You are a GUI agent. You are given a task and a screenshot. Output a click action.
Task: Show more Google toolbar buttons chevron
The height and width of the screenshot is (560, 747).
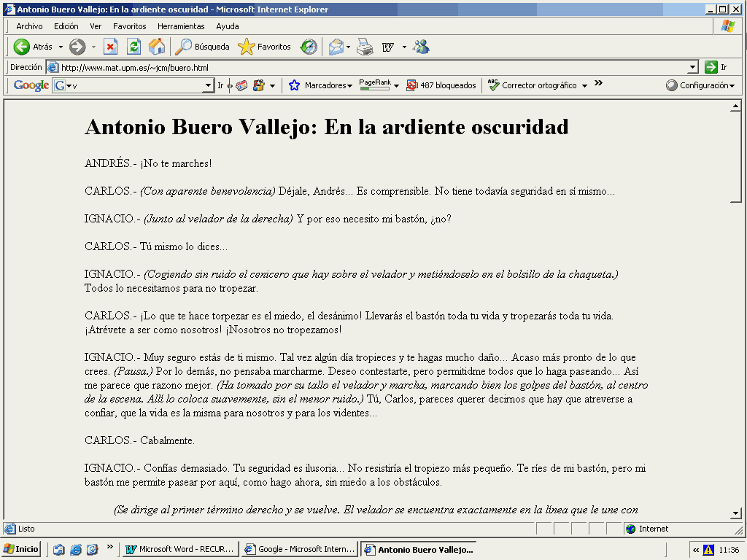[598, 83]
